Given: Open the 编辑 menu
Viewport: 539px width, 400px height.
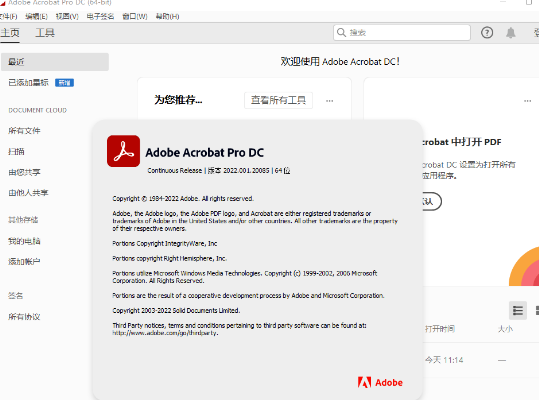Looking at the screenshot, I should [x=36, y=16].
